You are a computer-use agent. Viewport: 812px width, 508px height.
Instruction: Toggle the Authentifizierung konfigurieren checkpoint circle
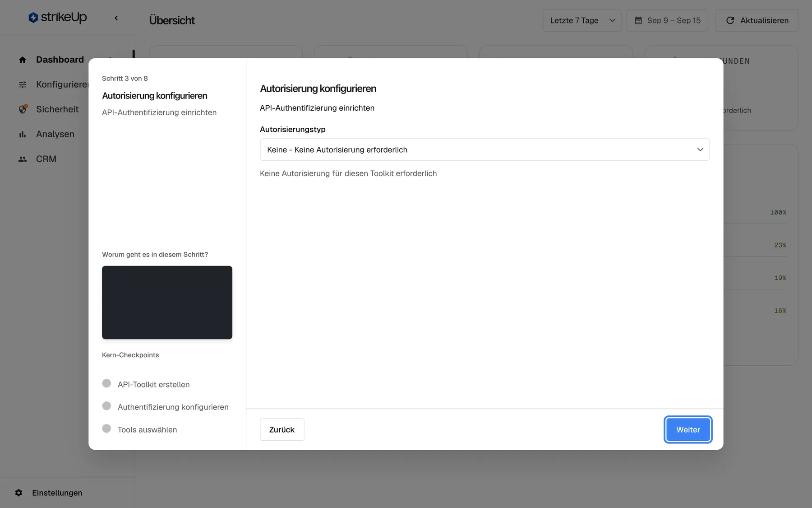point(106,406)
